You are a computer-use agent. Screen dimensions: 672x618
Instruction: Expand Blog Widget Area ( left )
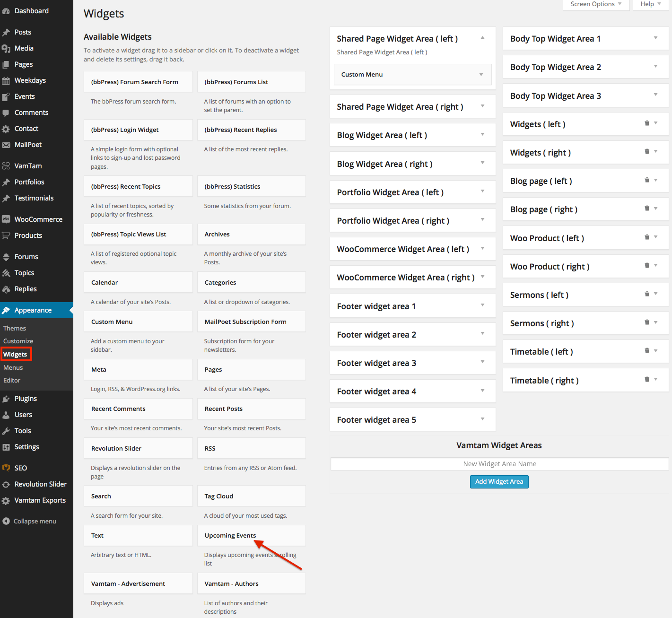click(482, 134)
